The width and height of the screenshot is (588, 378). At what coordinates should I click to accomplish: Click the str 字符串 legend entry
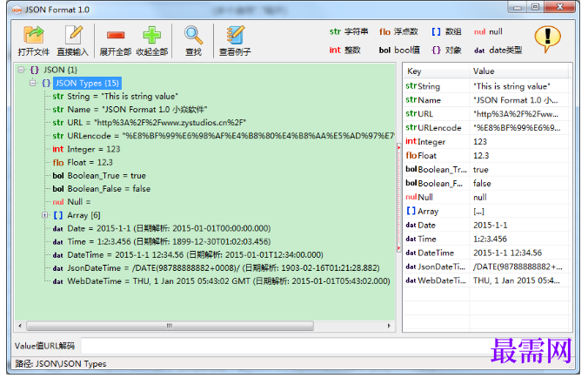point(349,32)
